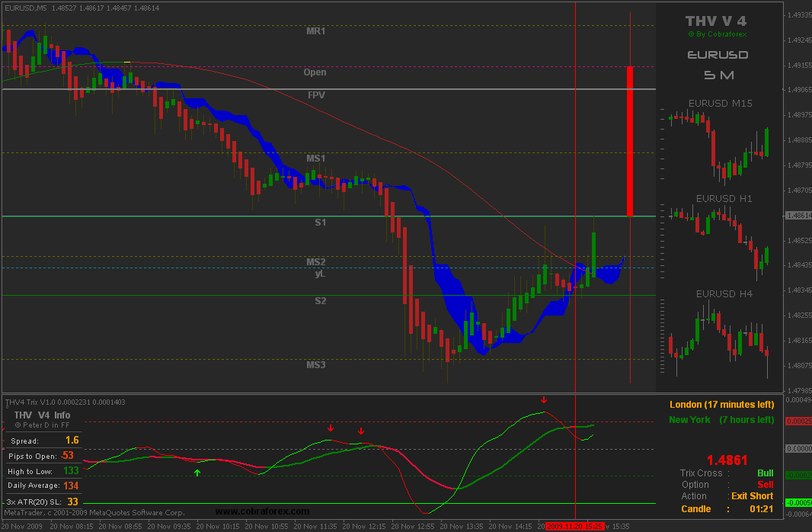Click the 20 Nov 08:15 time axis label
The image size is (812, 532).
(71, 527)
